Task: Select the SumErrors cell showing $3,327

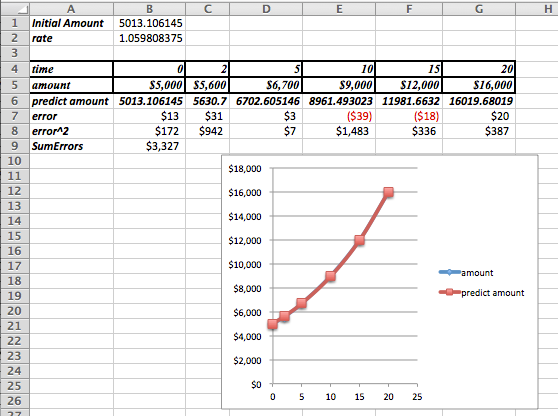Action: (149, 146)
